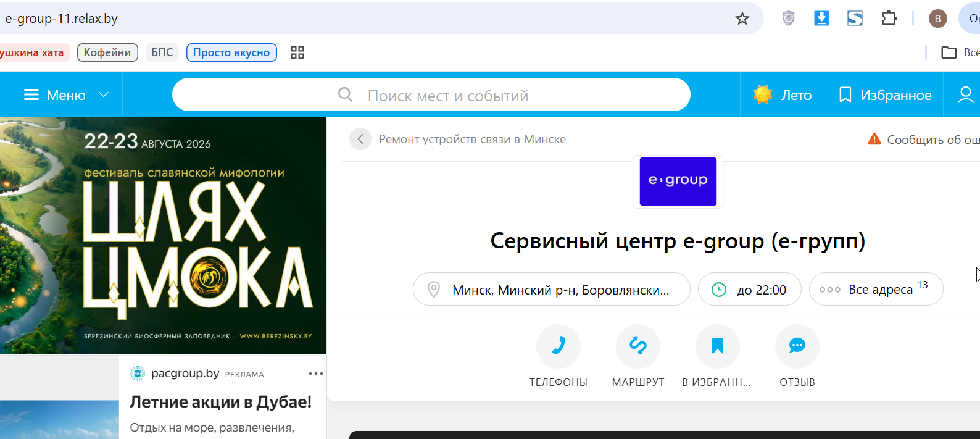This screenshot has height=439, width=980.
Task: Open the Extensions puzzle piece menu
Action: [889, 19]
